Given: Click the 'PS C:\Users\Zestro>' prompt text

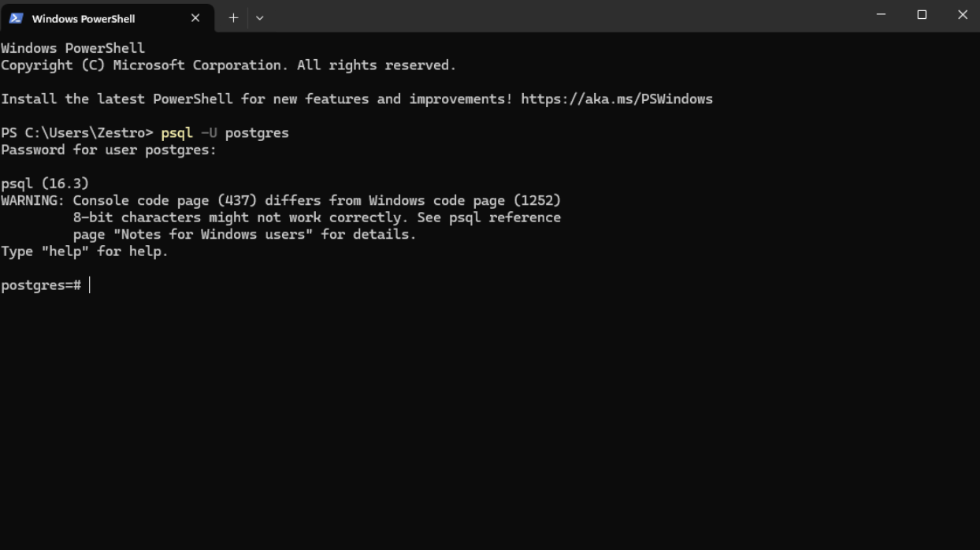Looking at the screenshot, I should coord(77,133).
